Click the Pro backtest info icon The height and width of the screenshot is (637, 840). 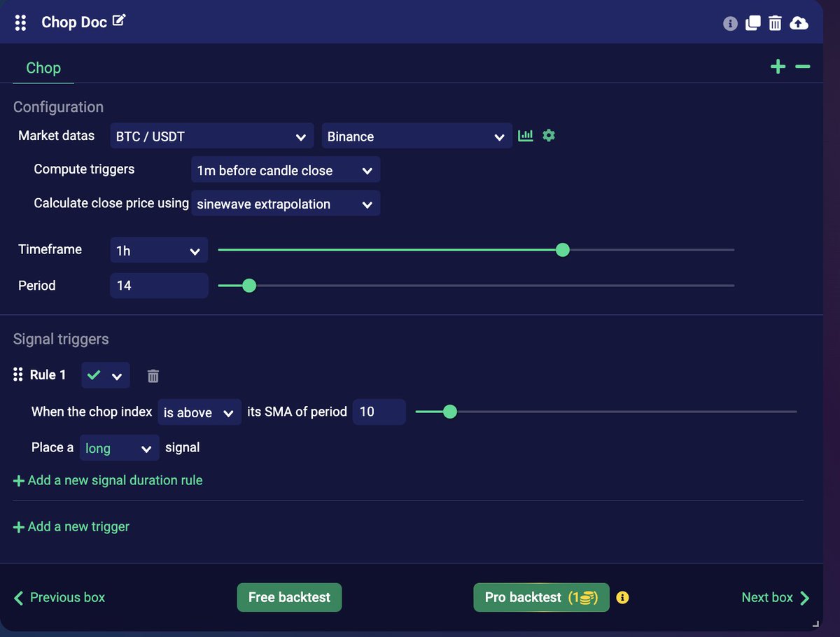(x=622, y=598)
